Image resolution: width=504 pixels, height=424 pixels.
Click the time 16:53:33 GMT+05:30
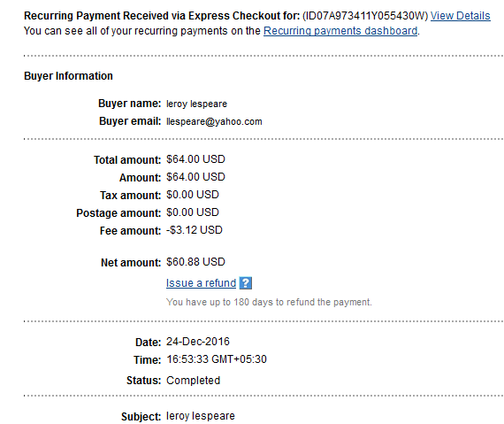217,359
